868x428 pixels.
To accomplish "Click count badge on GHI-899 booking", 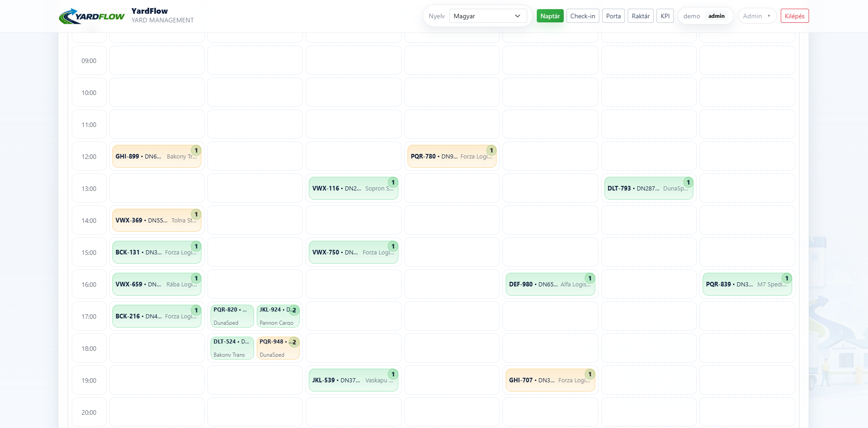I will (x=196, y=150).
